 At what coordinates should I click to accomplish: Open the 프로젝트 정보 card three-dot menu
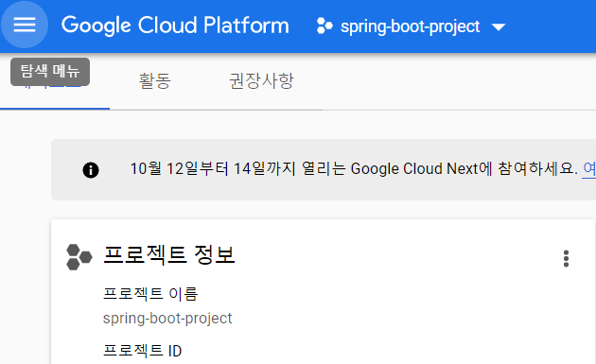(566, 259)
